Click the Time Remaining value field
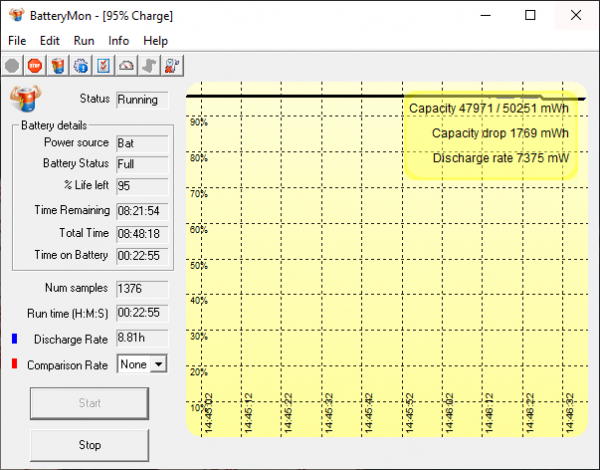The width and height of the screenshot is (600, 470). click(x=142, y=210)
